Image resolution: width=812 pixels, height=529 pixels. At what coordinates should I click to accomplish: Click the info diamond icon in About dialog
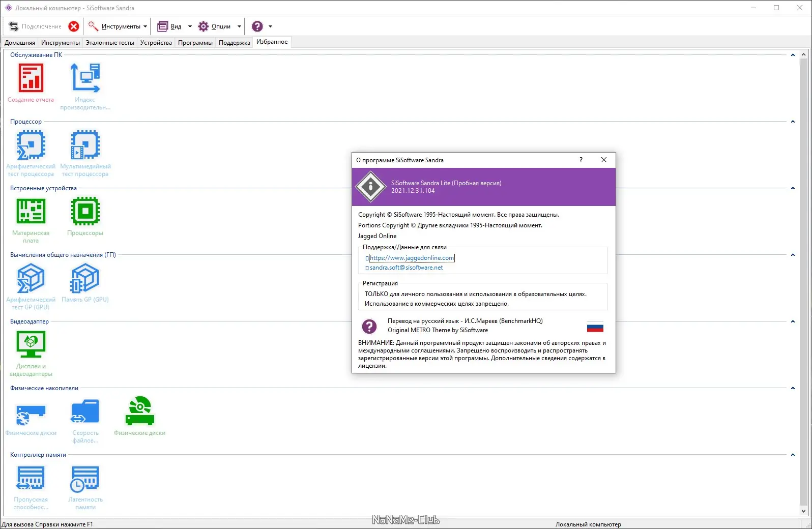[370, 187]
